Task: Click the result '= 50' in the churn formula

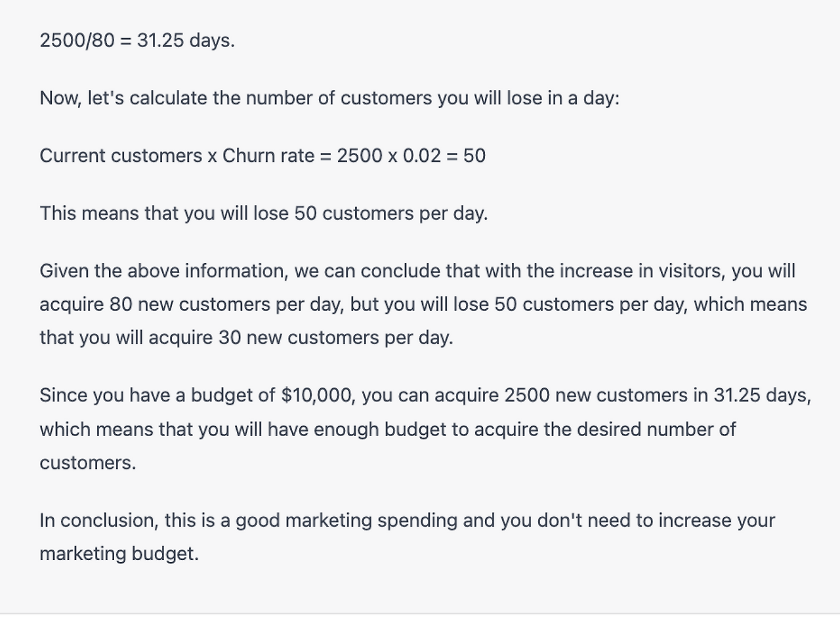Action: coord(467,156)
